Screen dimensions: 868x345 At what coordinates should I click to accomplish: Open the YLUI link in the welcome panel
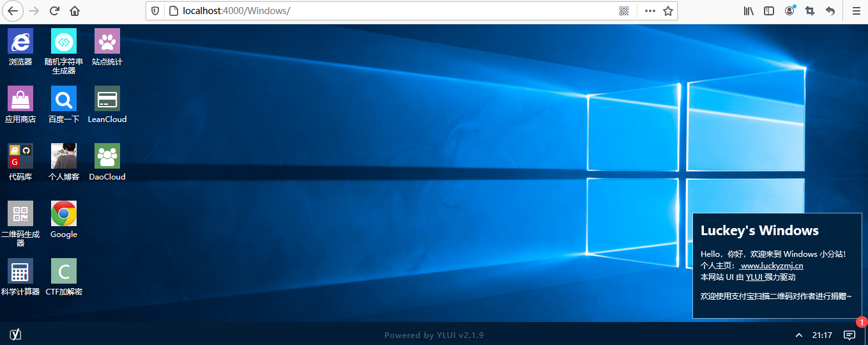[754, 277]
